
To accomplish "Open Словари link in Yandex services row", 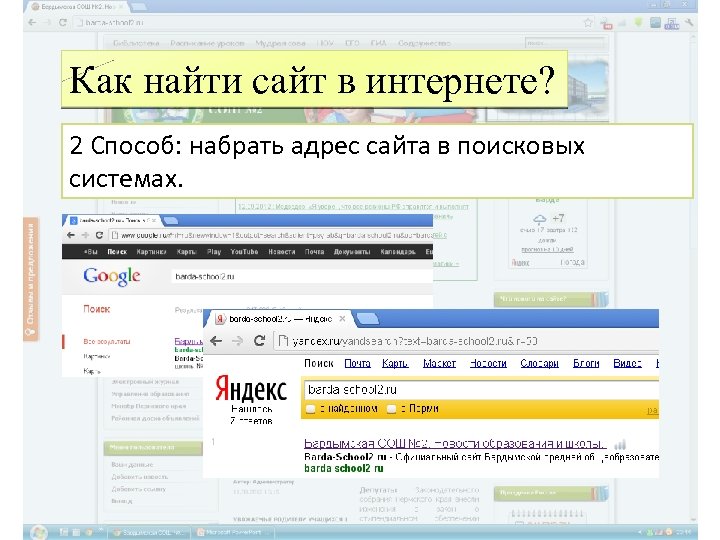I will click(x=540, y=363).
